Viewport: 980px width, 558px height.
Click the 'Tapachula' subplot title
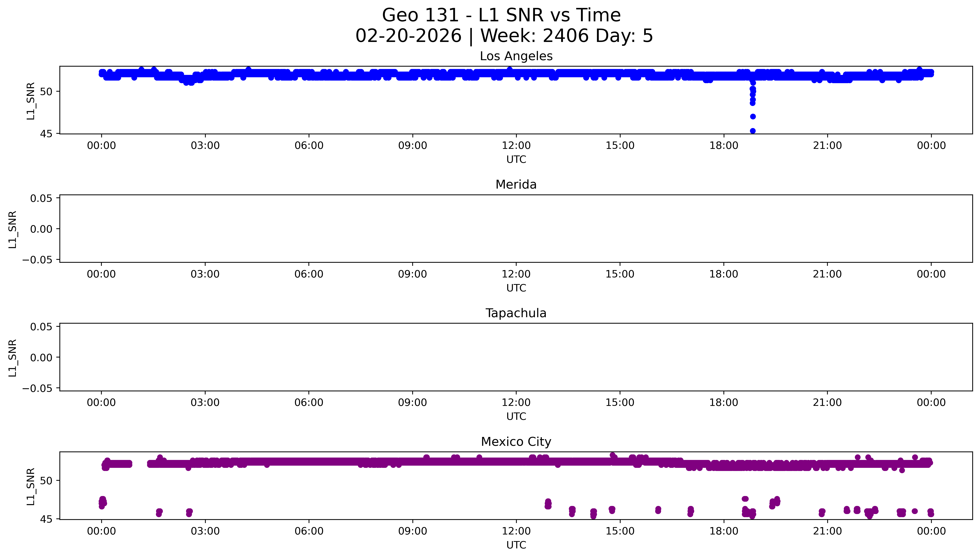[516, 313]
